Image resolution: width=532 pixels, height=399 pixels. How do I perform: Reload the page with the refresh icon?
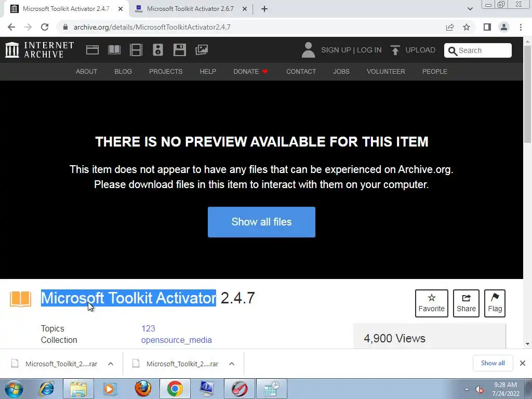45,27
